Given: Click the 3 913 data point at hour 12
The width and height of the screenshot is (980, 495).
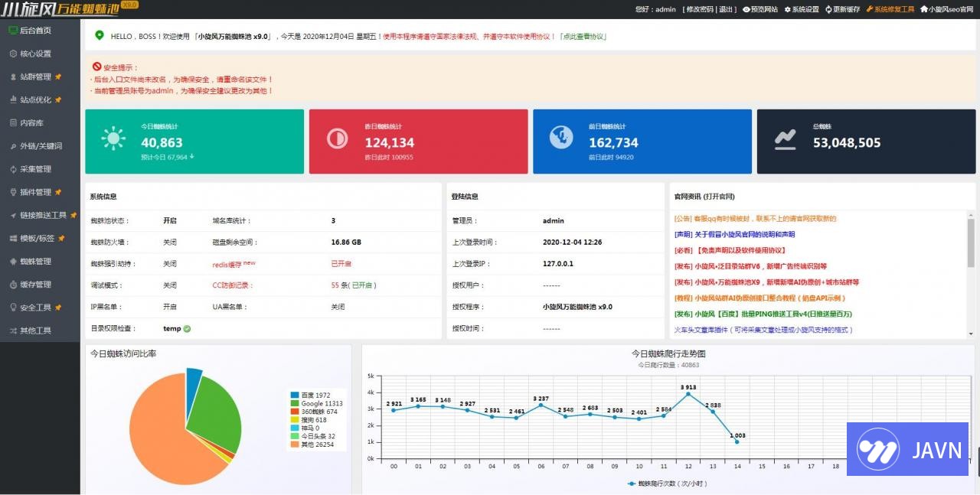Looking at the screenshot, I should tap(688, 394).
